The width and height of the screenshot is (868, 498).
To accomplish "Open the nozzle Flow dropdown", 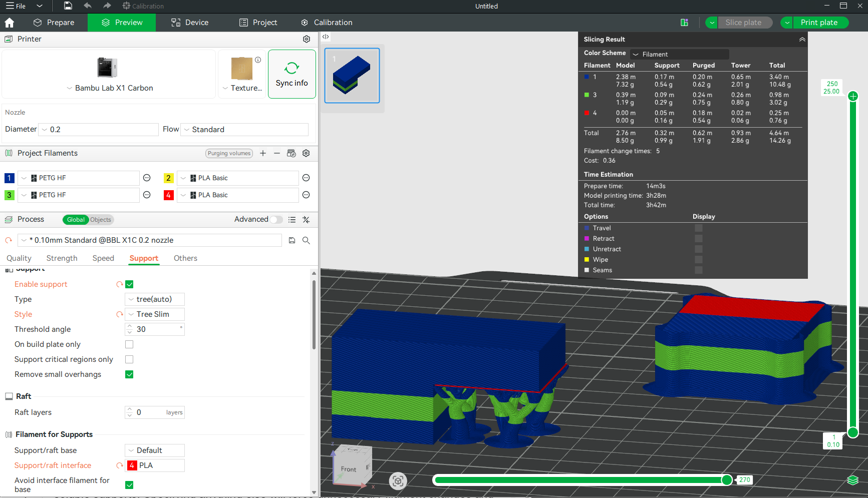I will click(x=244, y=130).
